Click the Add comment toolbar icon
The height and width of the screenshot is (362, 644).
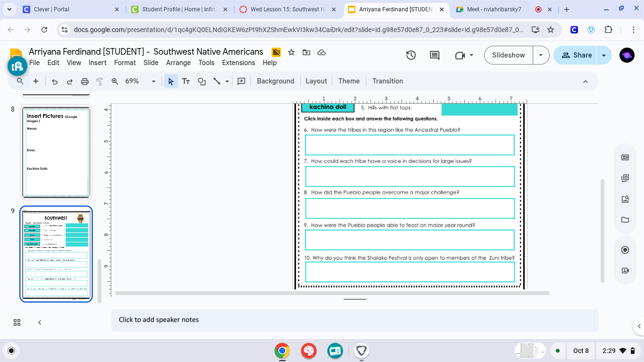[241, 81]
